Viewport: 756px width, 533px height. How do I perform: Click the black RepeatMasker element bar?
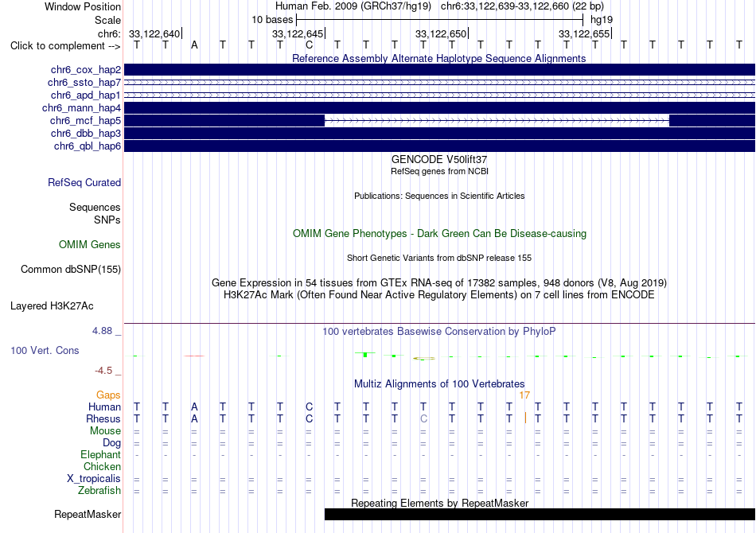[x=540, y=514]
